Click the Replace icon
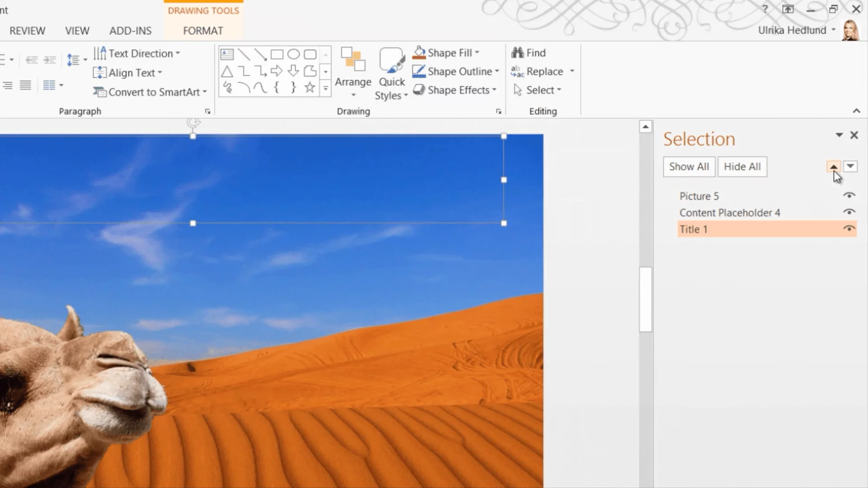The width and height of the screenshot is (868, 488). 517,71
